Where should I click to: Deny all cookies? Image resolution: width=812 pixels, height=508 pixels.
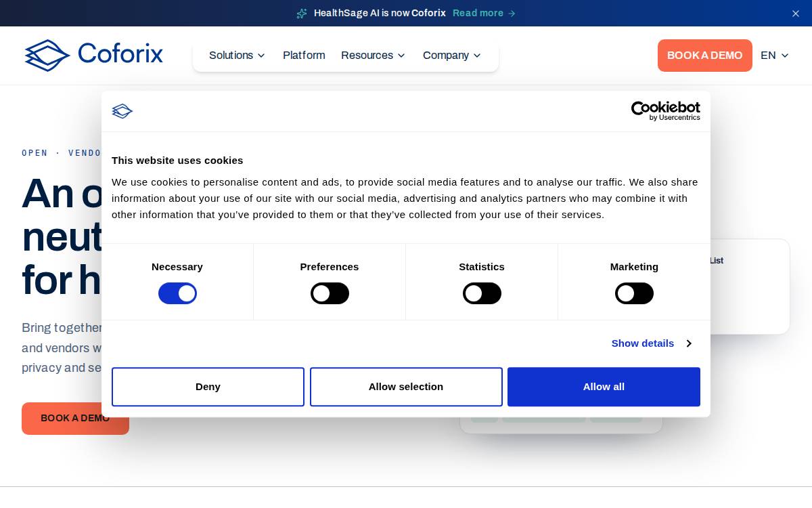[208, 387]
